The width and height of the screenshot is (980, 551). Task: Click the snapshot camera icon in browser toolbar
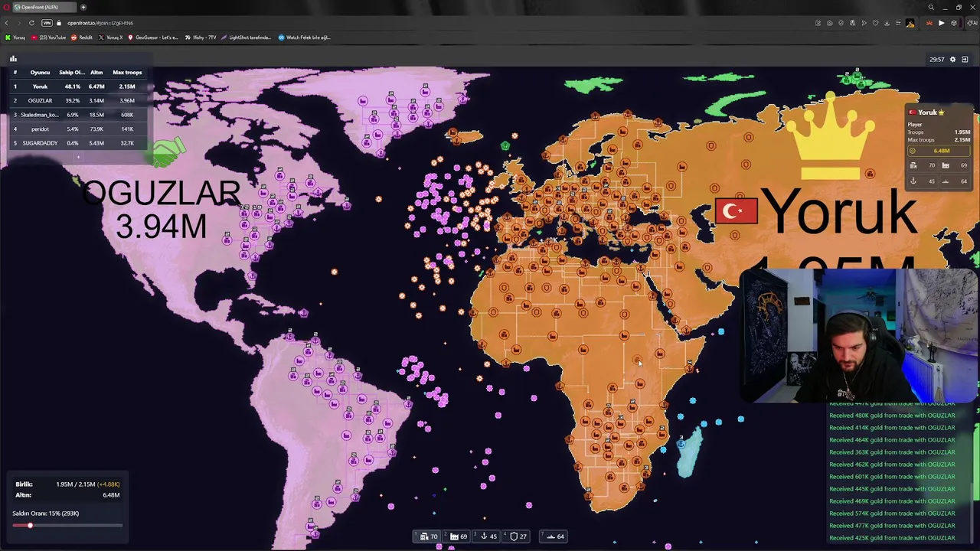tap(829, 23)
